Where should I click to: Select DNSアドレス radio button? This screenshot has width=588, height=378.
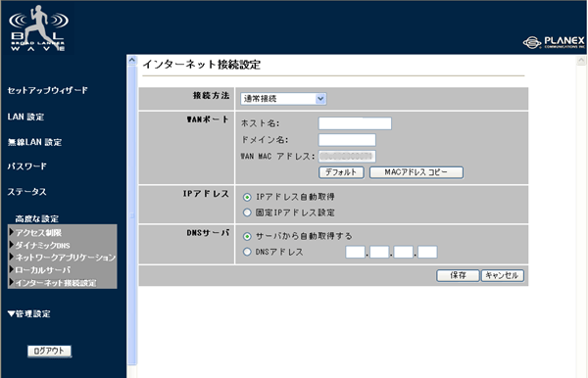coord(247,252)
